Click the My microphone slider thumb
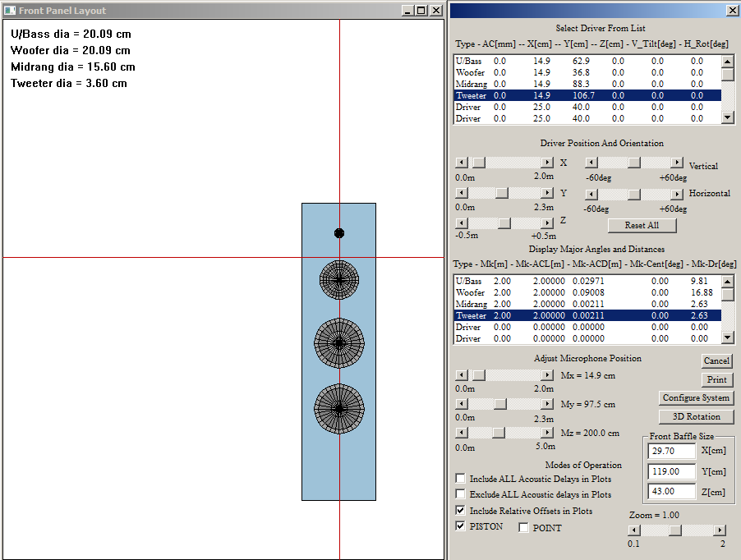Screen dimensions: 741x560 click(500, 404)
